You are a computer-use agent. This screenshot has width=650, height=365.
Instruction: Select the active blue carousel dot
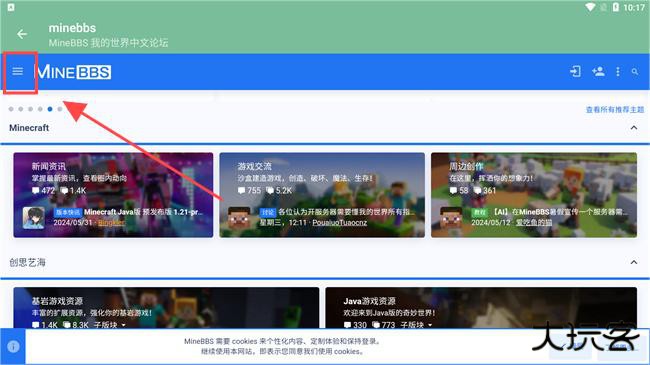click(x=50, y=109)
